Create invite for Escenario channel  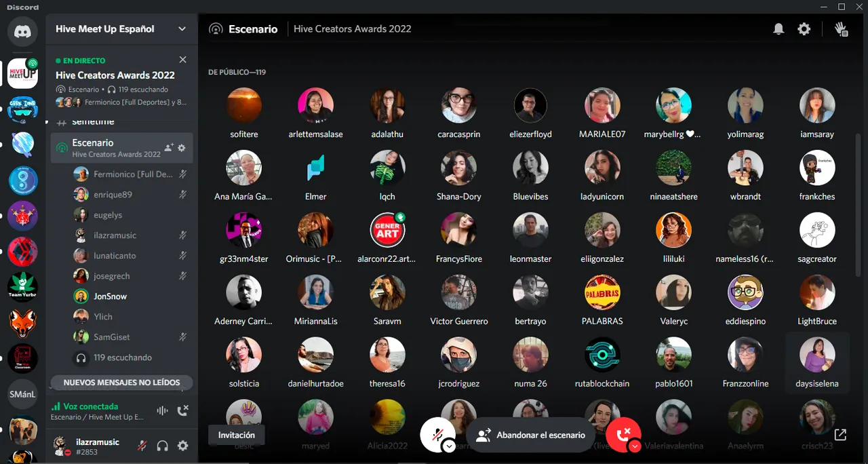click(x=169, y=147)
